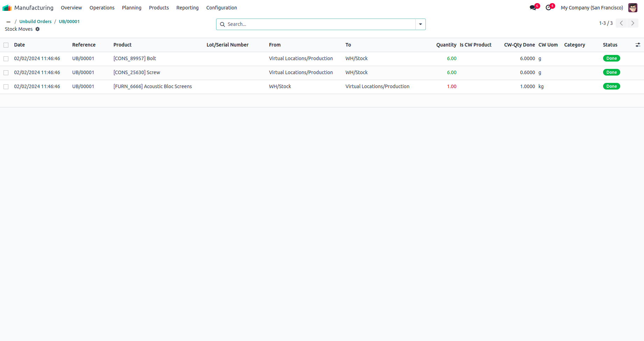The width and height of the screenshot is (644, 341).
Task: Navigate to Unbuild Orders breadcrumb link
Action: [35, 21]
